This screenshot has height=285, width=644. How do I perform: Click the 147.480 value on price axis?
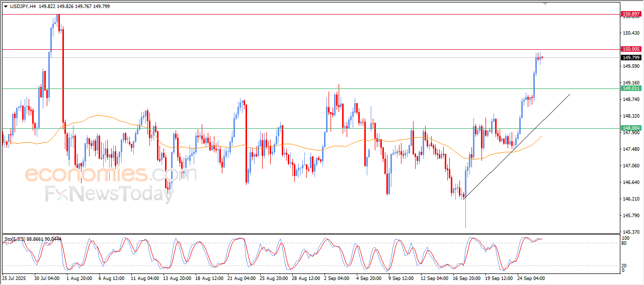tap(631, 149)
